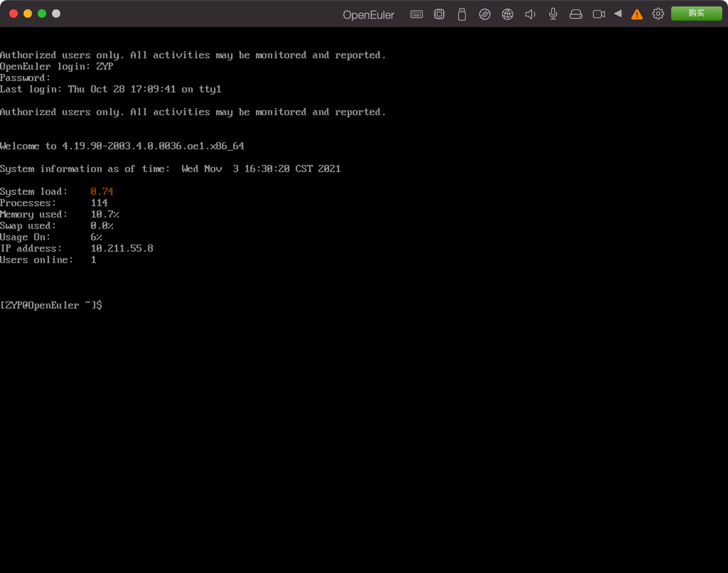Click the CPU chip icon
Viewport: 728px width, 573px height.
pyautogui.click(x=439, y=14)
